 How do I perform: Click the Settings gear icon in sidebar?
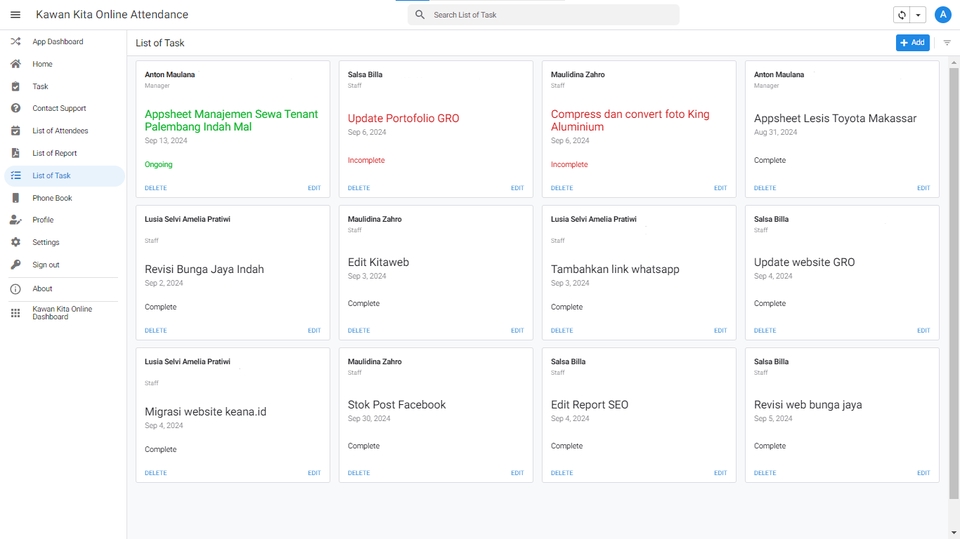pos(15,242)
